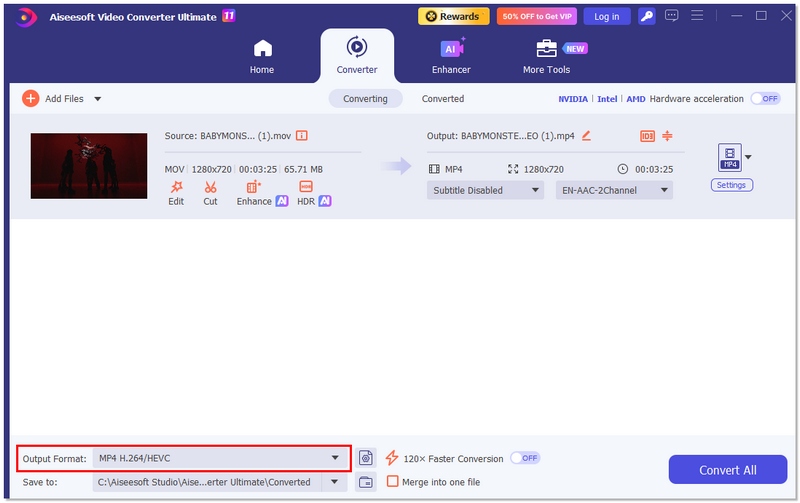Image resolution: width=800 pixels, height=503 pixels.
Task: Check the Merge into one file box
Action: [x=393, y=482]
